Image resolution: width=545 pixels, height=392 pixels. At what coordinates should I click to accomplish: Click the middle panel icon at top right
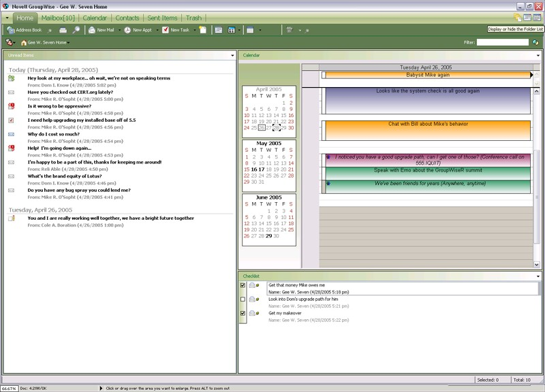(527, 18)
